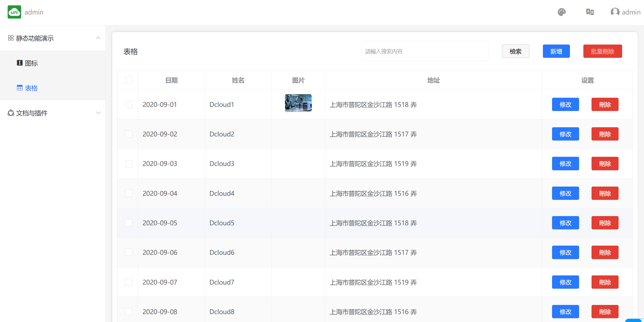Click the green uni logo icon

[x=14, y=12]
